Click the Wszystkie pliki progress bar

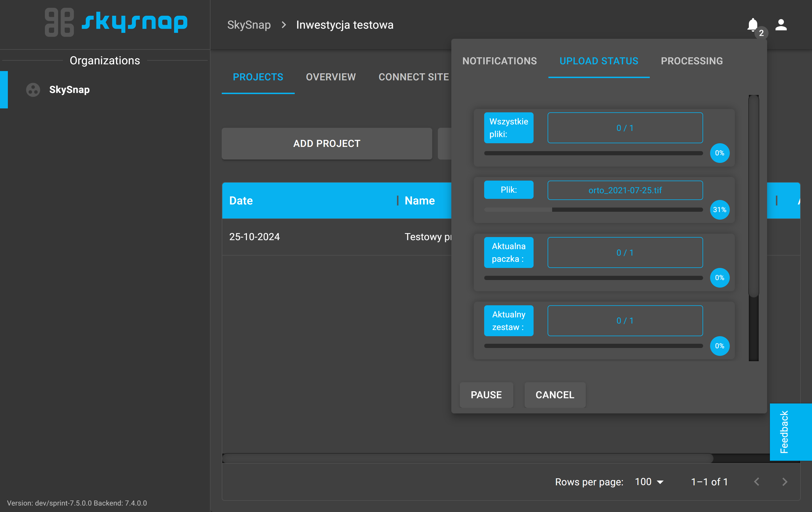(x=593, y=153)
